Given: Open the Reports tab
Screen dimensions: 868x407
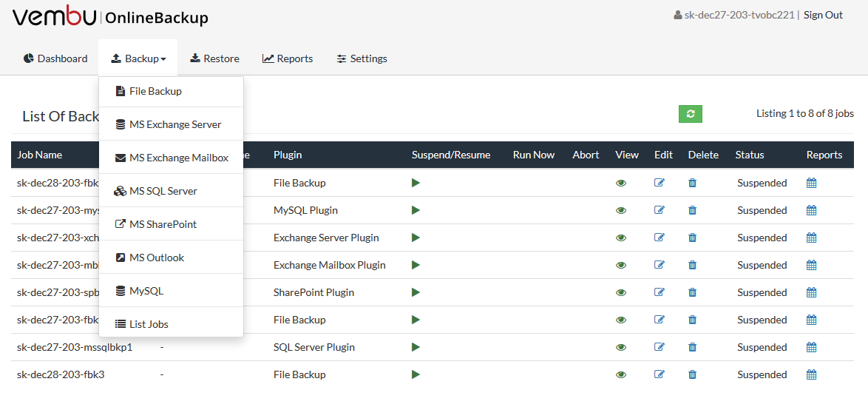Looking at the screenshot, I should (288, 58).
